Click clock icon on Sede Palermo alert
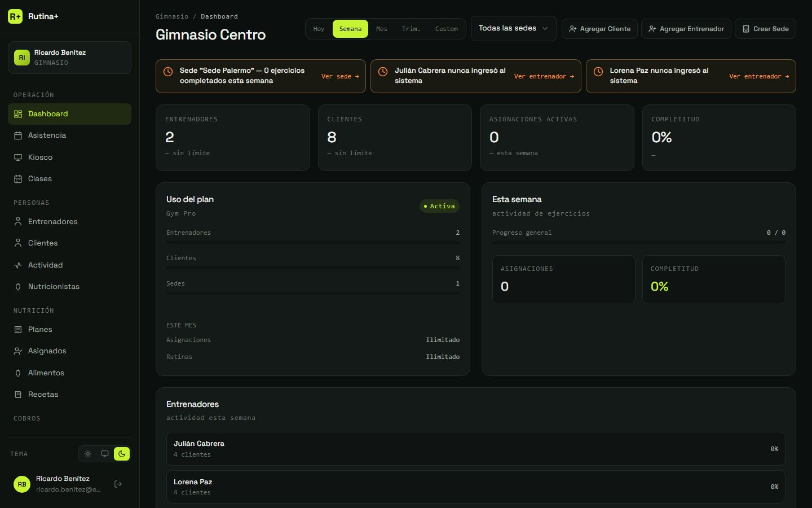Screen dimensions: 812x508 tap(168, 72)
